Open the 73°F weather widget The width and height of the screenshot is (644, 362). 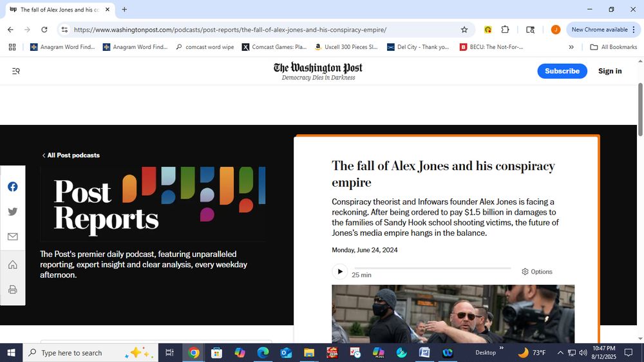point(532,352)
